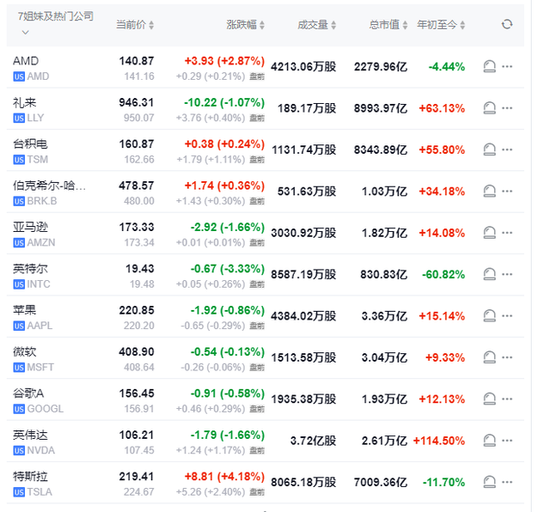550x512 pixels.
Task: Expand the 7姐妹及热门公司 list dropdown
Action: point(25,33)
